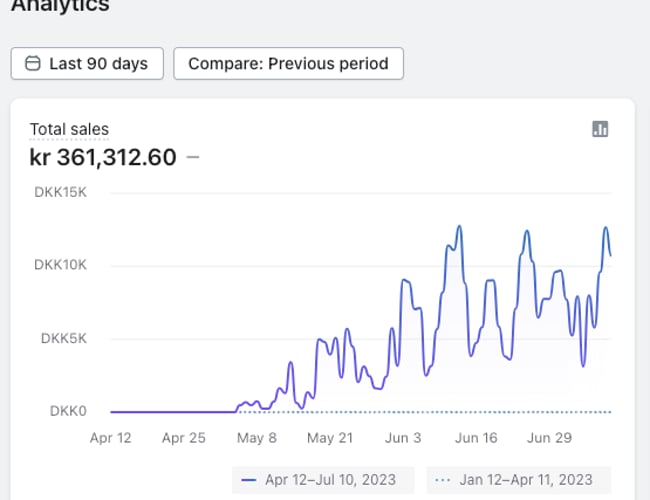Select the Jun 16 x-axis date label
The height and width of the screenshot is (500, 650).
coord(476,438)
